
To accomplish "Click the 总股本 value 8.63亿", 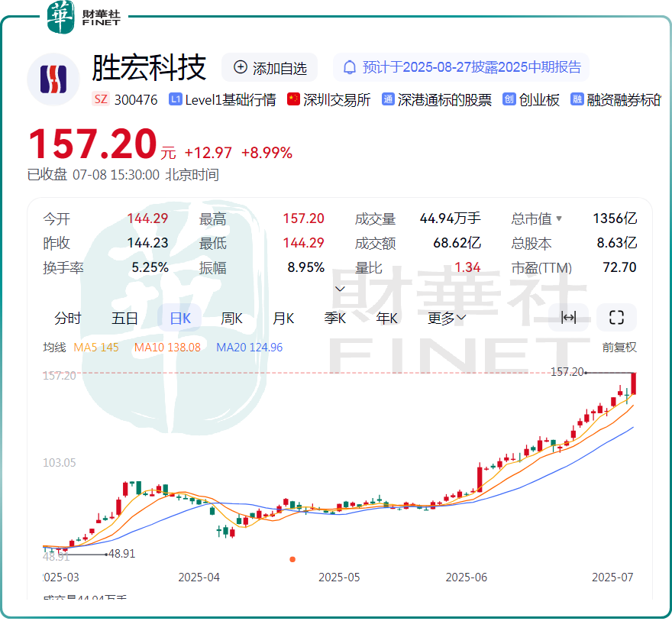I will point(617,243).
